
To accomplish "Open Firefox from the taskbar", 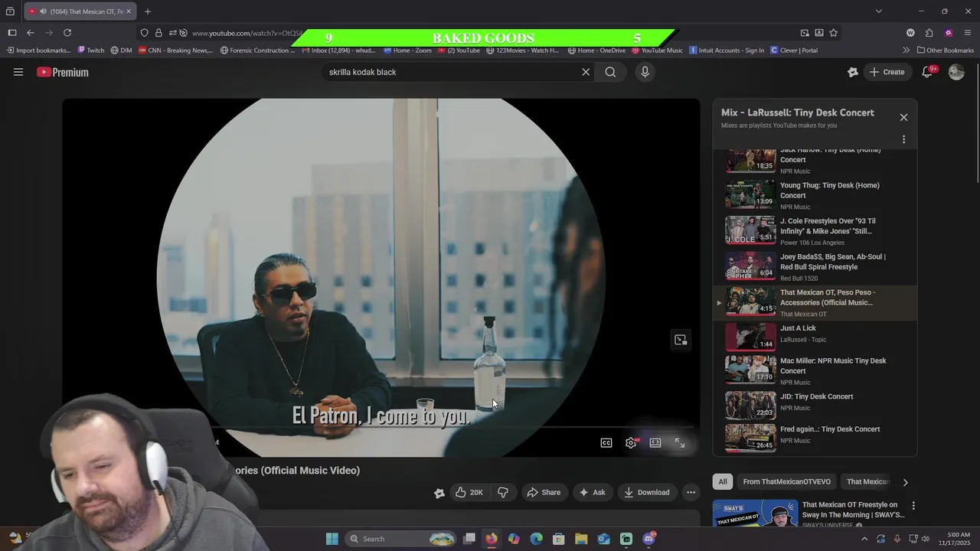I will pos(491,539).
